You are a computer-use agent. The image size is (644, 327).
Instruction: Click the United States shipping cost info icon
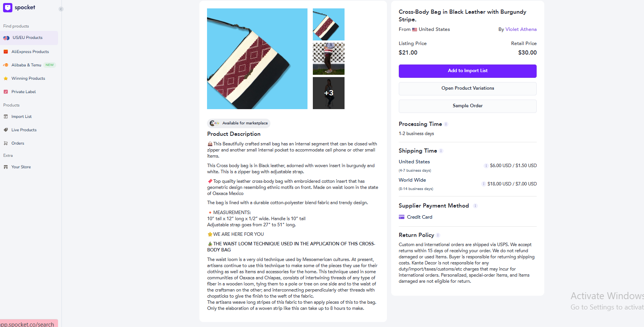[486, 166]
